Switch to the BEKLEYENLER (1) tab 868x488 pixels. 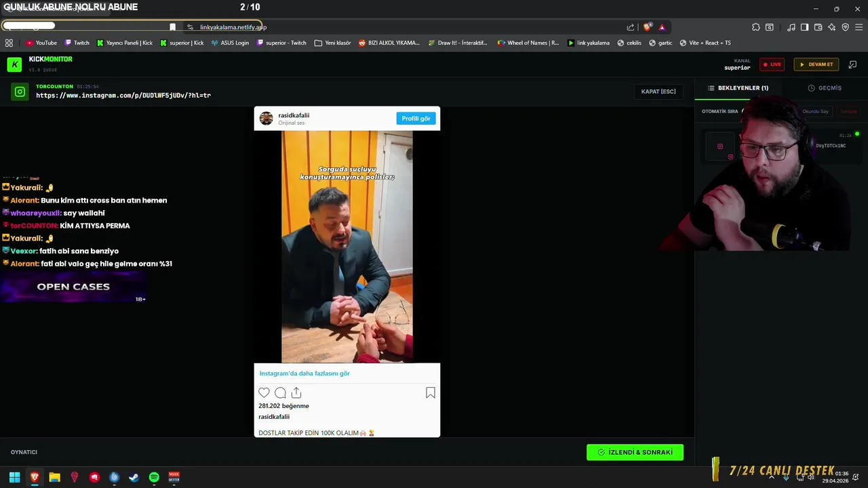pyautogui.click(x=738, y=88)
